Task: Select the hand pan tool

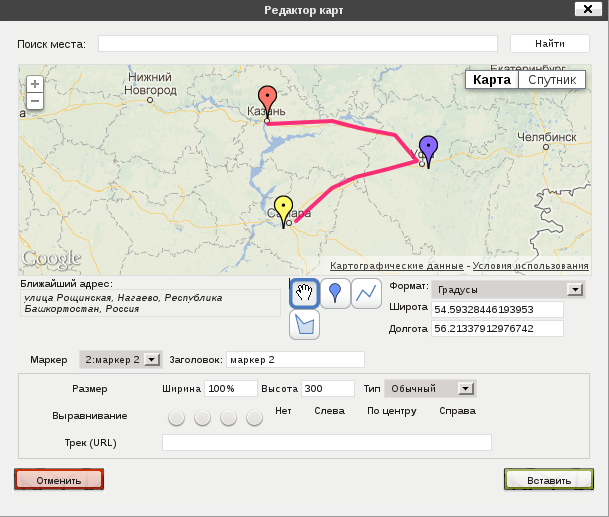Action: pyautogui.click(x=304, y=293)
